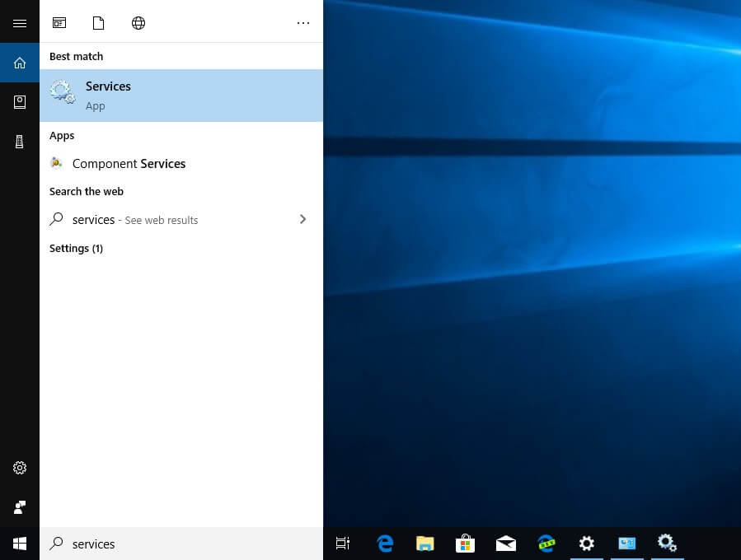Filter search results by Apps
The width and height of the screenshot is (741, 560).
click(59, 23)
